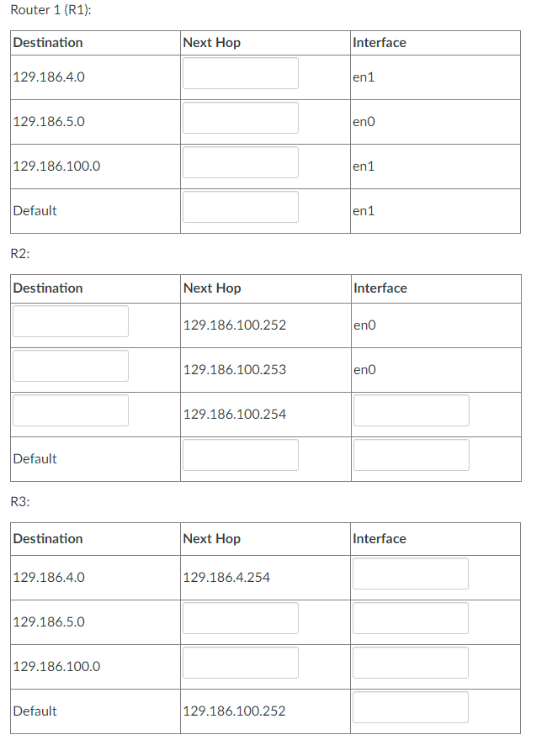Image resolution: width=547 pixels, height=756 pixels.
Task: Click the Router 1 (R1) heading text
Action: point(50,10)
